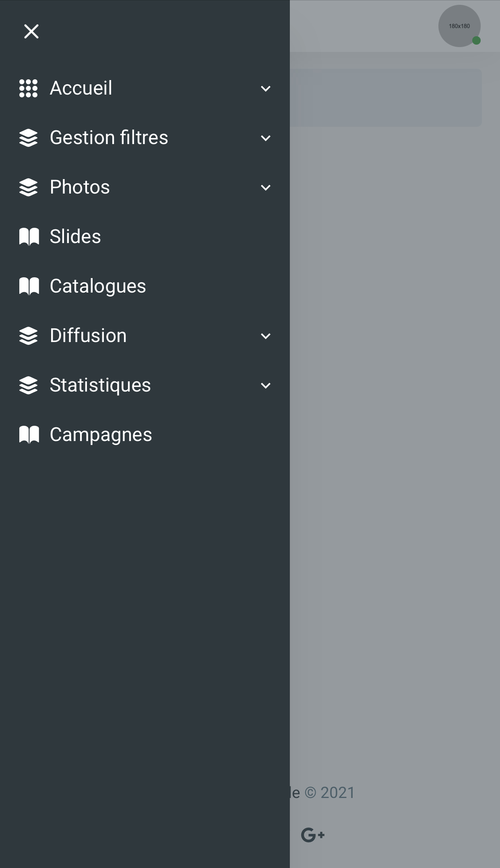Click the Gestion filtres layers icon
The width and height of the screenshot is (500, 868).
[x=28, y=138]
